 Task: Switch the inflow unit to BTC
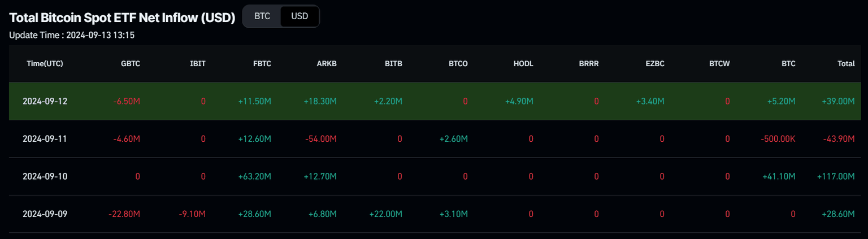point(262,16)
